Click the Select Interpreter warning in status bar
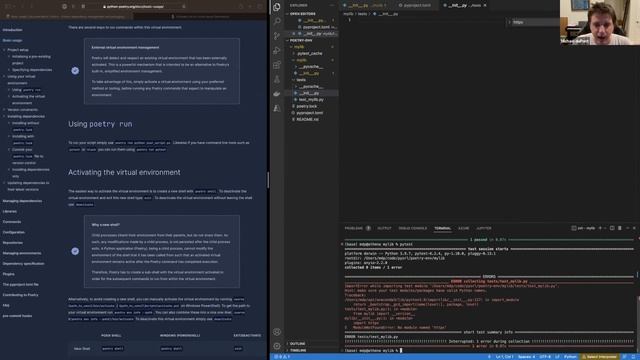This screenshot has width=640, height=360. coord(600,357)
